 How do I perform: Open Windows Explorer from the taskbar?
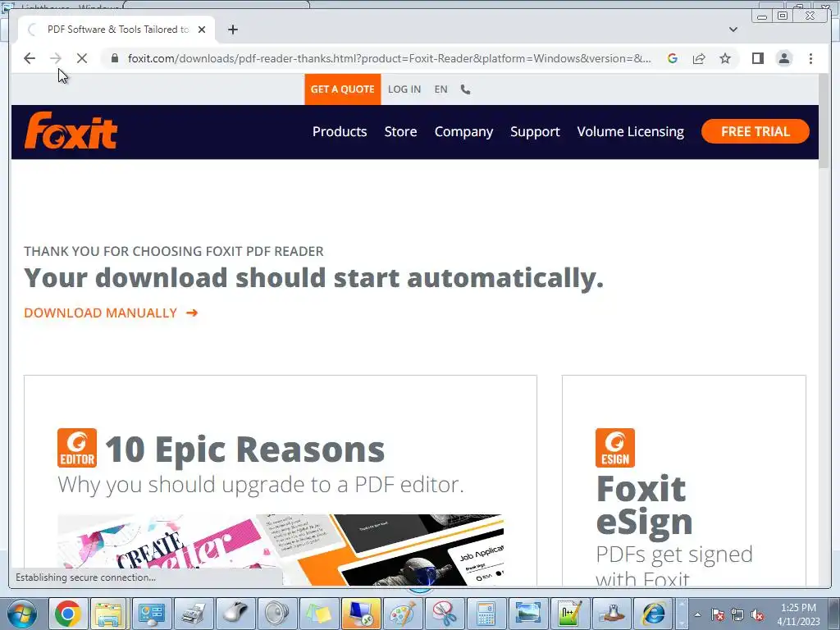109,614
